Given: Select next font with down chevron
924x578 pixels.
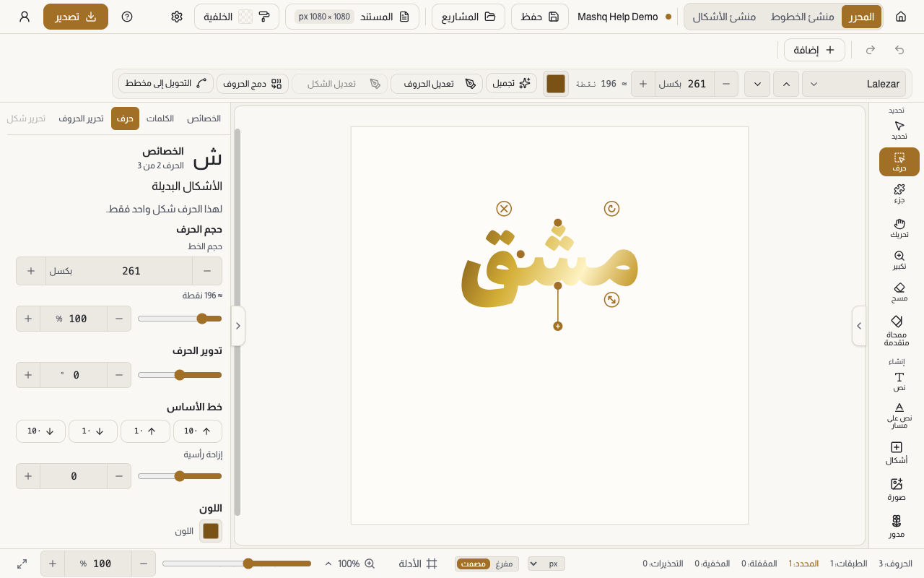Looking at the screenshot, I should point(757,84).
